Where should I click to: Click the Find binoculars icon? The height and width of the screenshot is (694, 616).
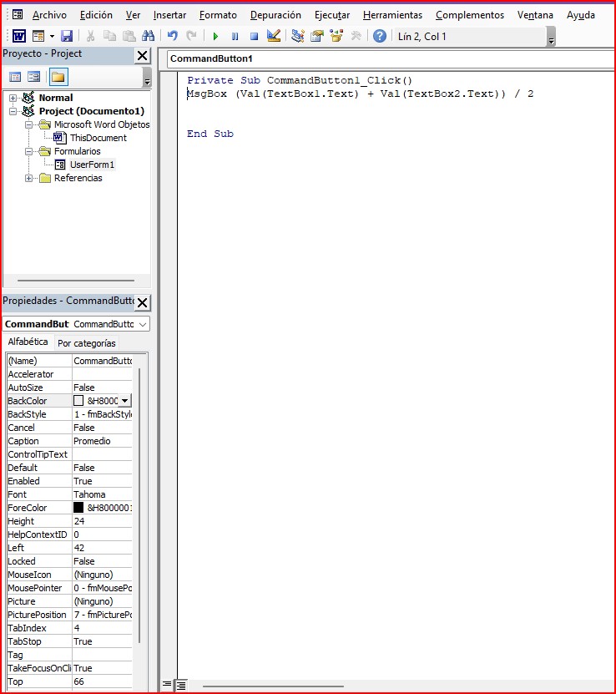[x=149, y=36]
